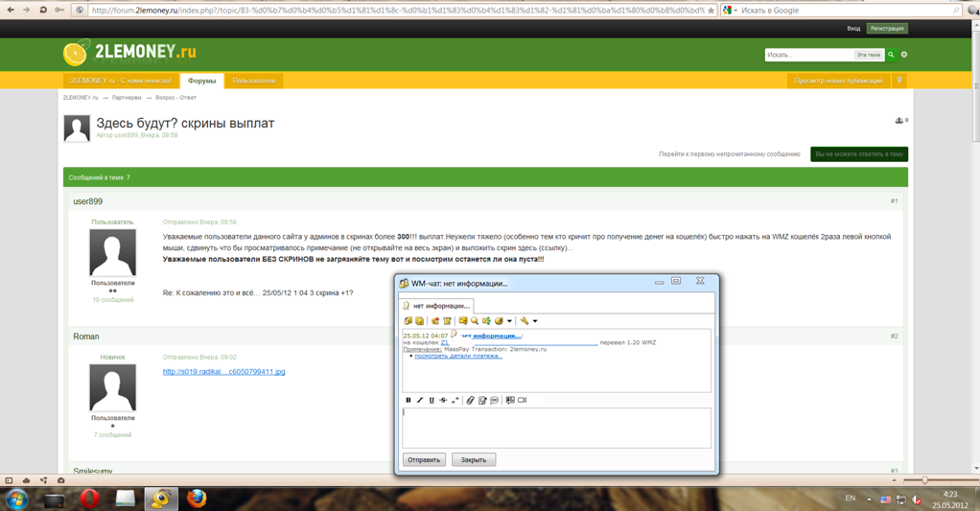Viewport: 980px width, 511px height.
Task: Bookmark page via address bar star icon
Action: click(x=711, y=11)
